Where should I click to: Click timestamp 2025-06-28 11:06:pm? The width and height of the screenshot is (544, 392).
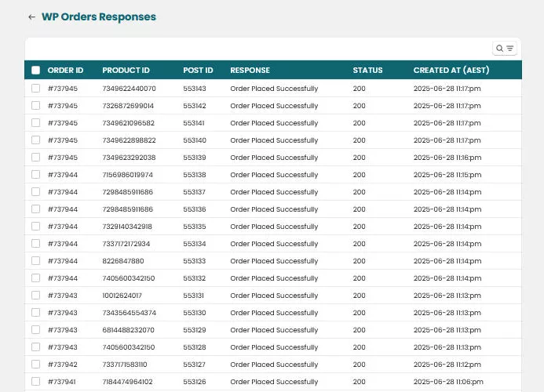tap(448, 382)
